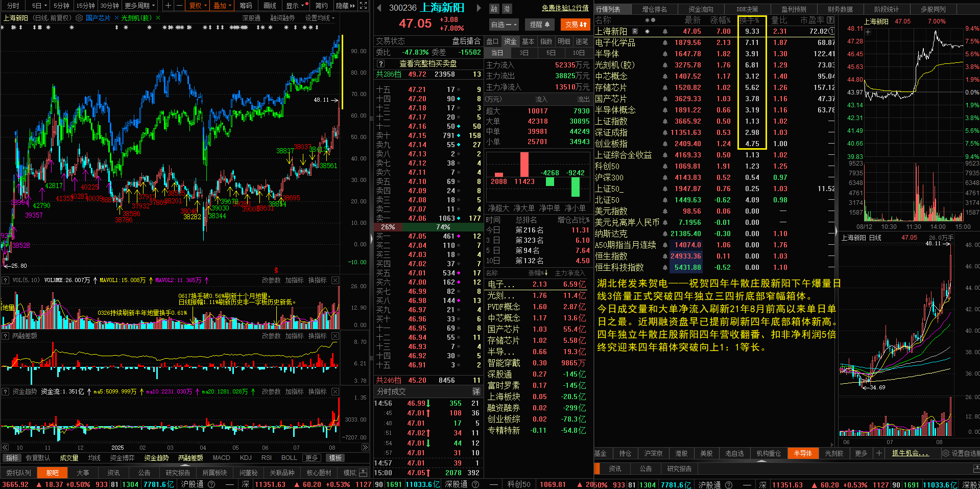Open 更多 indicators button
This screenshot has width=980, height=489.
tap(312, 458)
